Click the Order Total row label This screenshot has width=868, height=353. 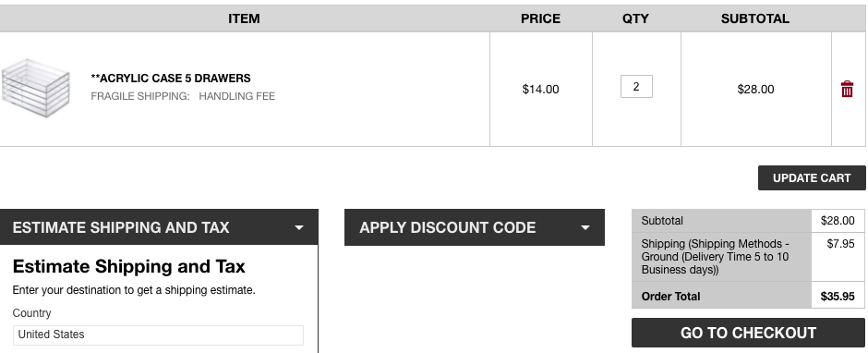tap(670, 297)
